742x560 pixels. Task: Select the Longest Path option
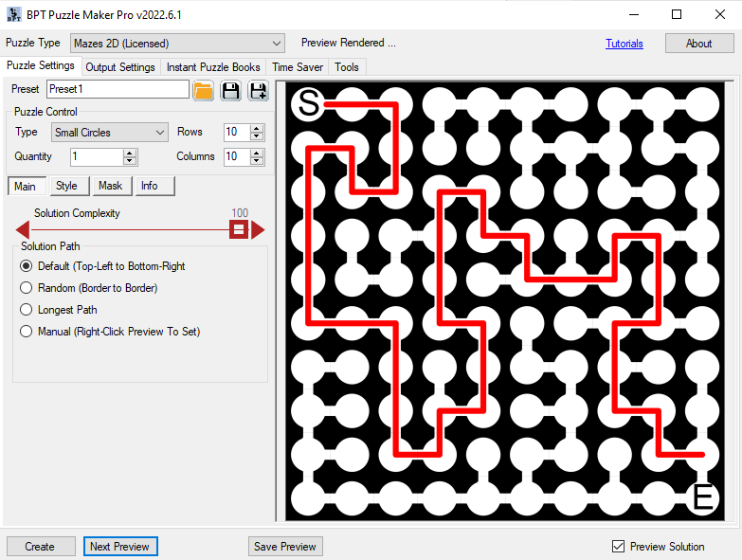click(x=27, y=310)
